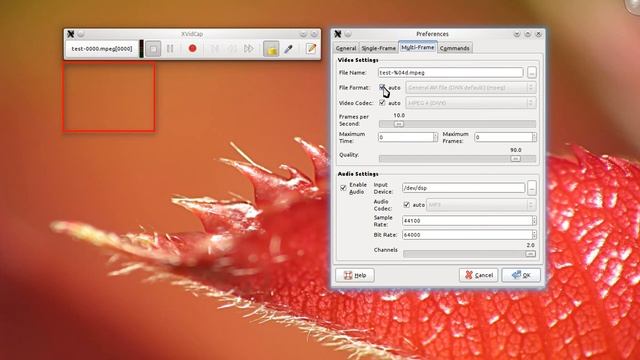Toggle the yellow lock capture-frame icon
The image size is (640, 360).
271,49
